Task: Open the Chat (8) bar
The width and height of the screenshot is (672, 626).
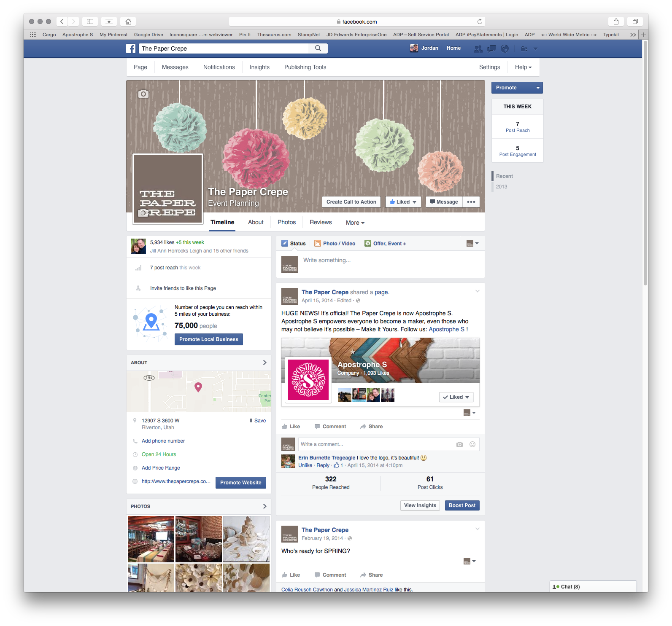Action: click(x=593, y=586)
